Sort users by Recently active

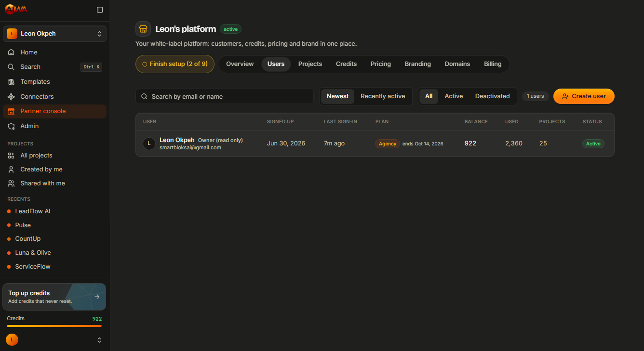(x=383, y=96)
